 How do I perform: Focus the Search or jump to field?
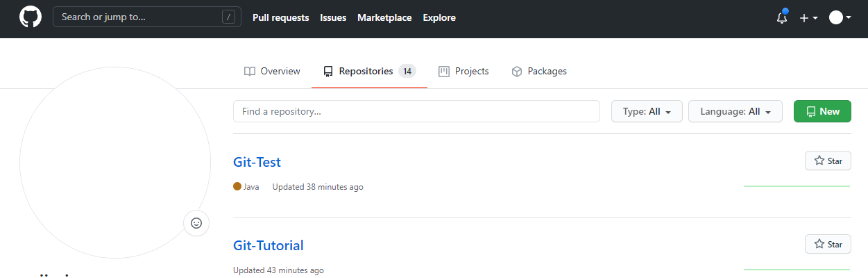147,17
